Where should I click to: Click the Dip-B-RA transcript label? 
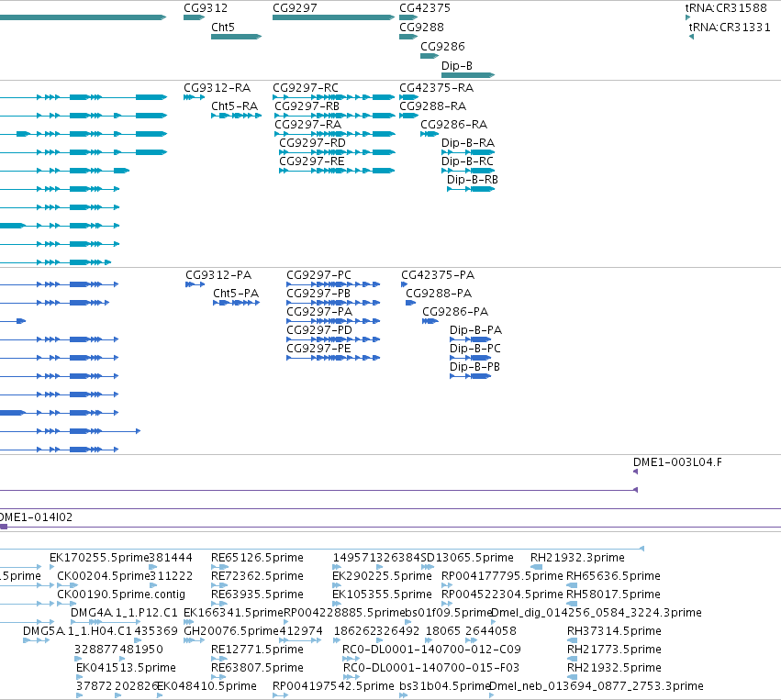click(x=468, y=143)
